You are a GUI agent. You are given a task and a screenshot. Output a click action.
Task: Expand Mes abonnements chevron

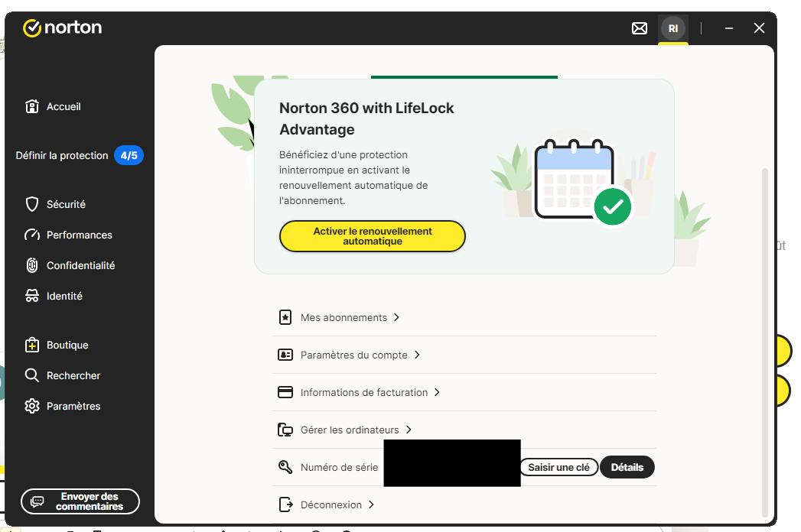click(396, 317)
